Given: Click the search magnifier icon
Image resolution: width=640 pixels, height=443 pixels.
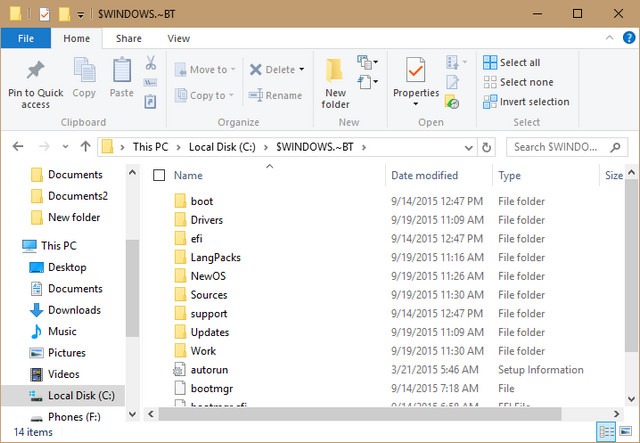Looking at the screenshot, I should [x=616, y=147].
